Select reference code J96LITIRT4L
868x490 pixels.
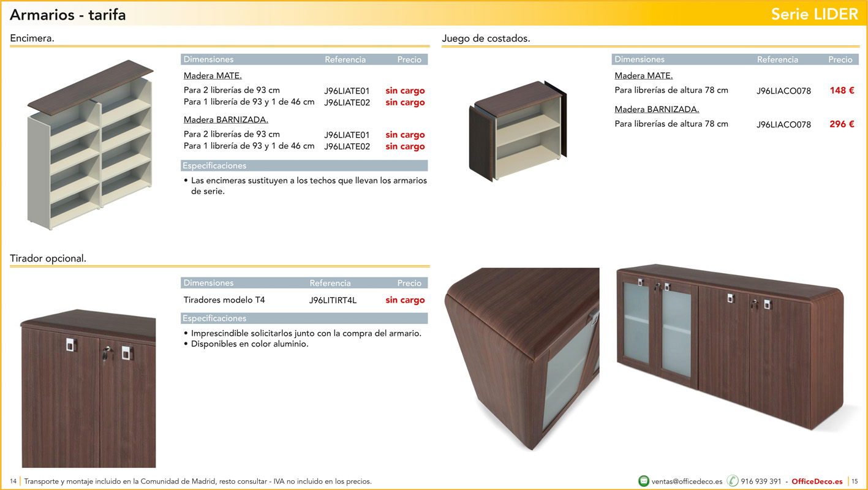(x=333, y=300)
